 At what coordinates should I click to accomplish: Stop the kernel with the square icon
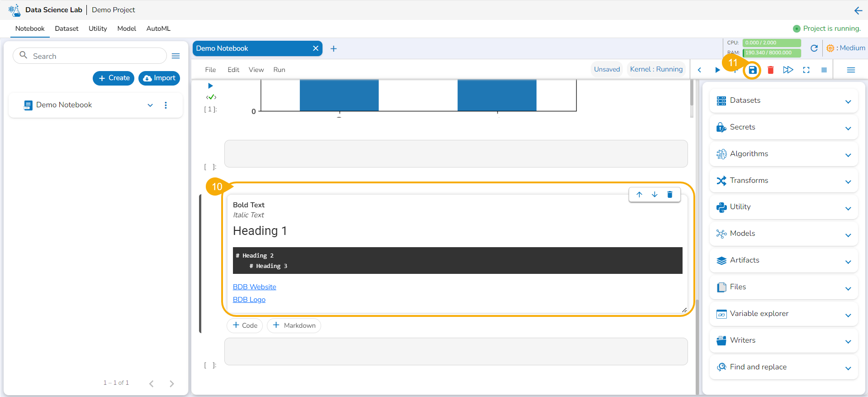coord(824,70)
